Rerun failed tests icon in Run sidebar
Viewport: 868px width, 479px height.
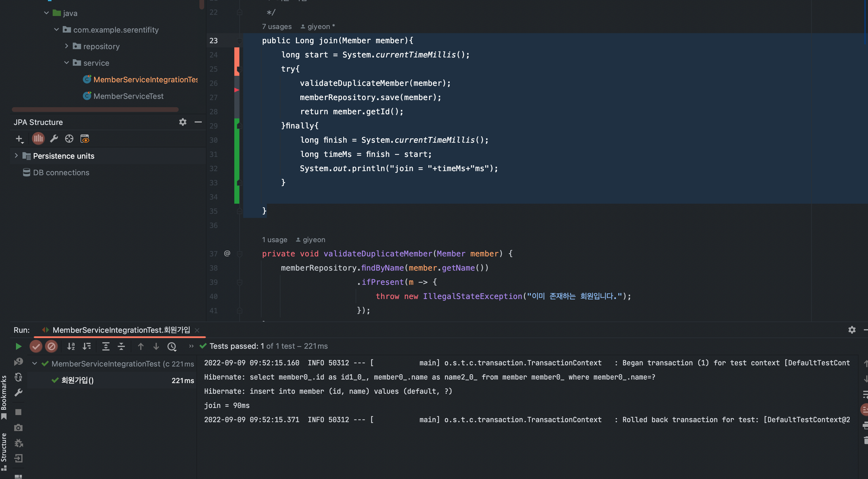pos(19,362)
